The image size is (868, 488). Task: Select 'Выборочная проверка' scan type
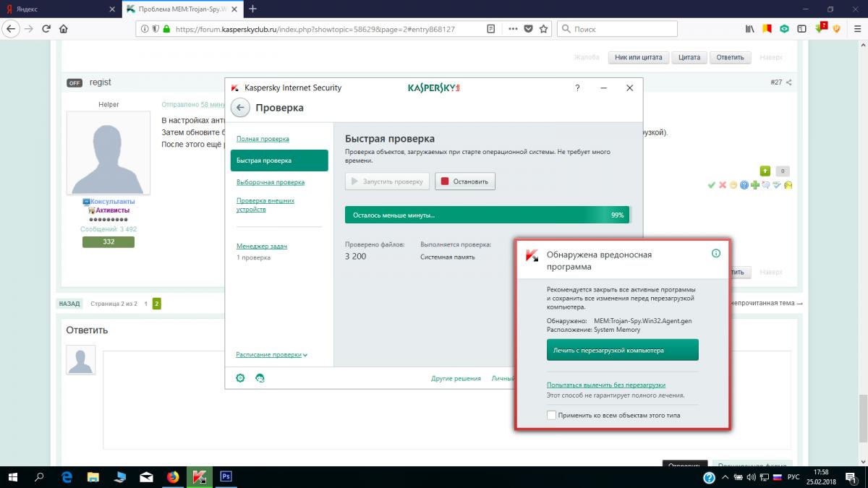[271, 182]
